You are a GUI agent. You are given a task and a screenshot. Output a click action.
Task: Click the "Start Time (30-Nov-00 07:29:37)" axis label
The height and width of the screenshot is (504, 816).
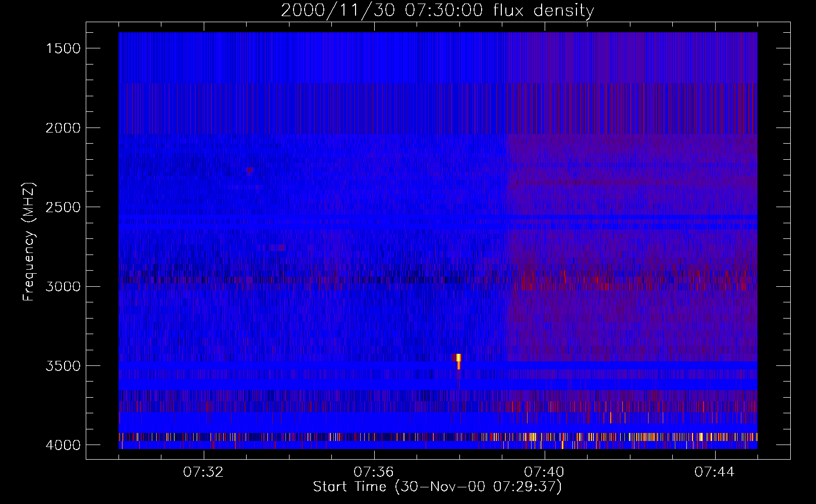[x=437, y=487]
